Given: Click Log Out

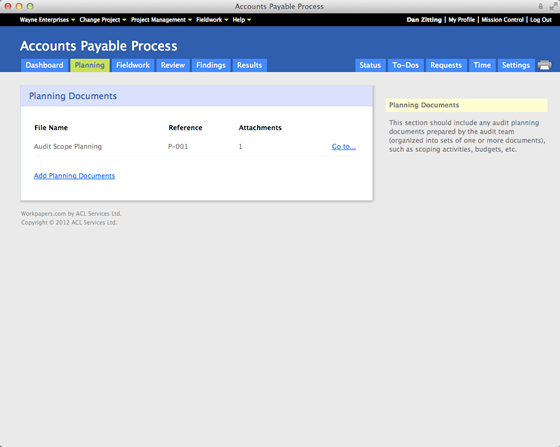Looking at the screenshot, I should (541, 20).
